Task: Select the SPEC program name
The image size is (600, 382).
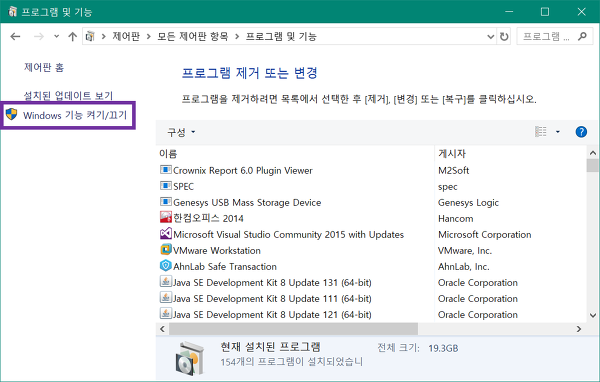Action: (183, 186)
